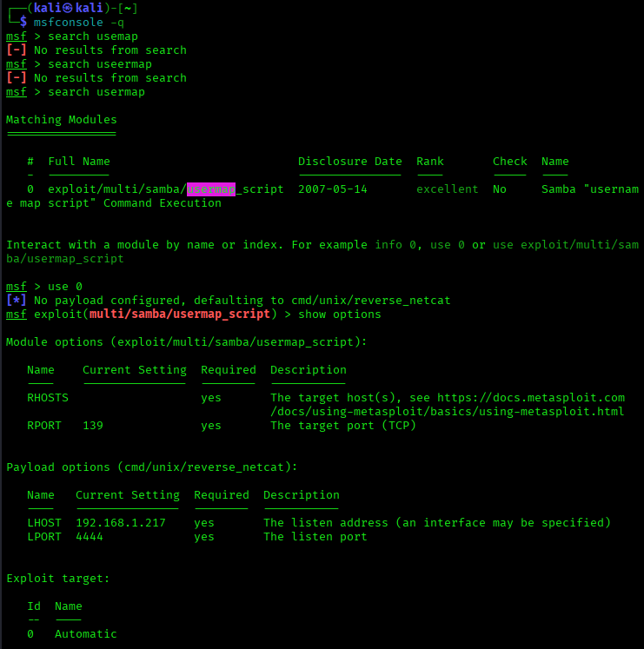Click the 'Description' header under Payload options
Screen dimensions: 644x649
(x=302, y=495)
